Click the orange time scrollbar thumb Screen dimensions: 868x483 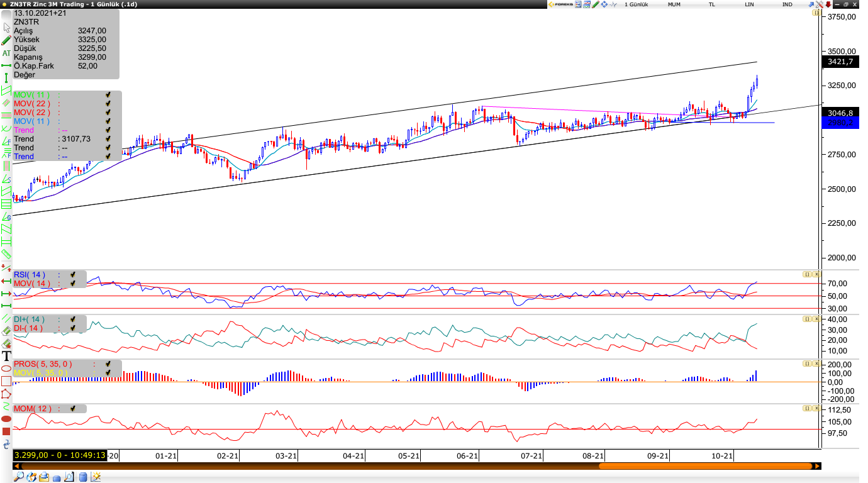[x=705, y=466]
